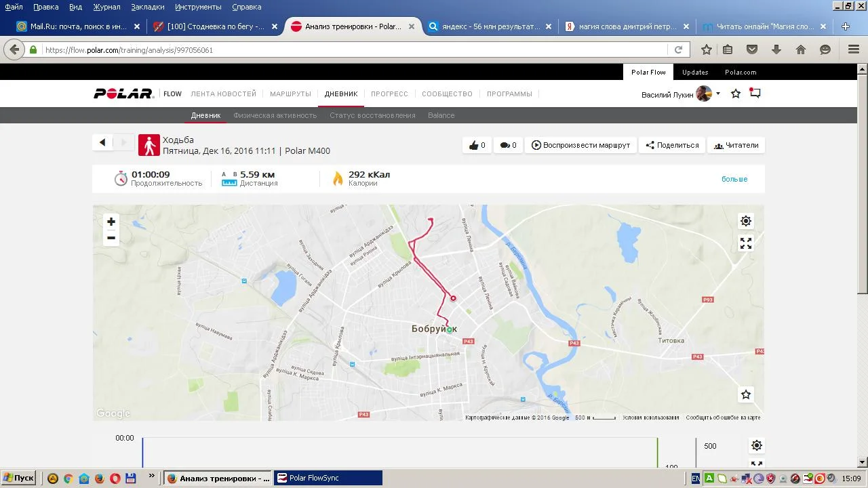Open Polar FlowSync from the taskbar
Screen dimensions: 868x488
pyautogui.click(x=328, y=478)
